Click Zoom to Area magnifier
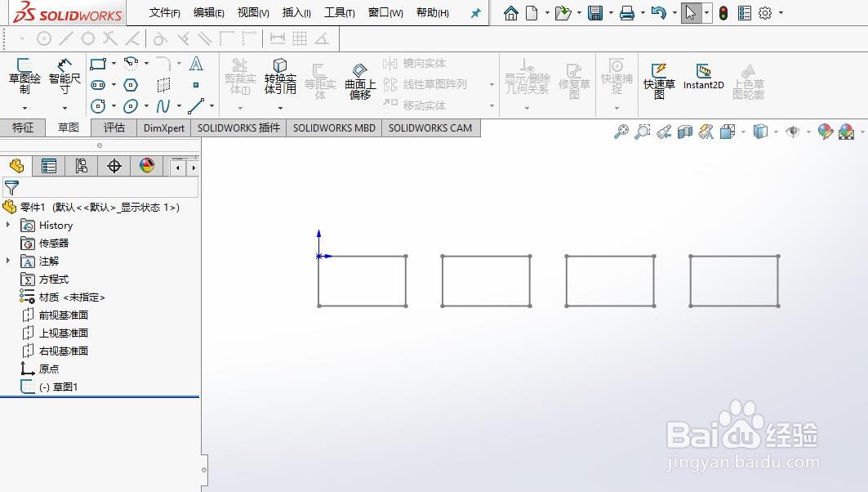 click(x=642, y=132)
